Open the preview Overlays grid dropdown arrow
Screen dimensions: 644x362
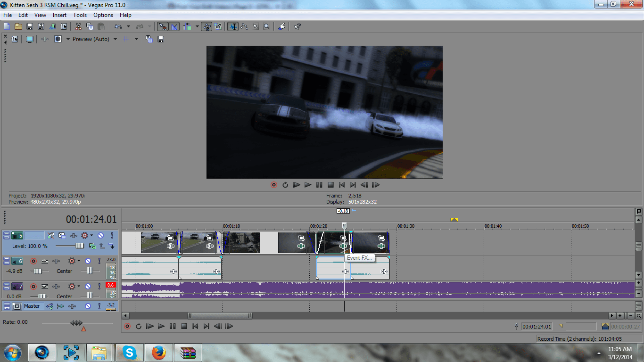tap(136, 39)
